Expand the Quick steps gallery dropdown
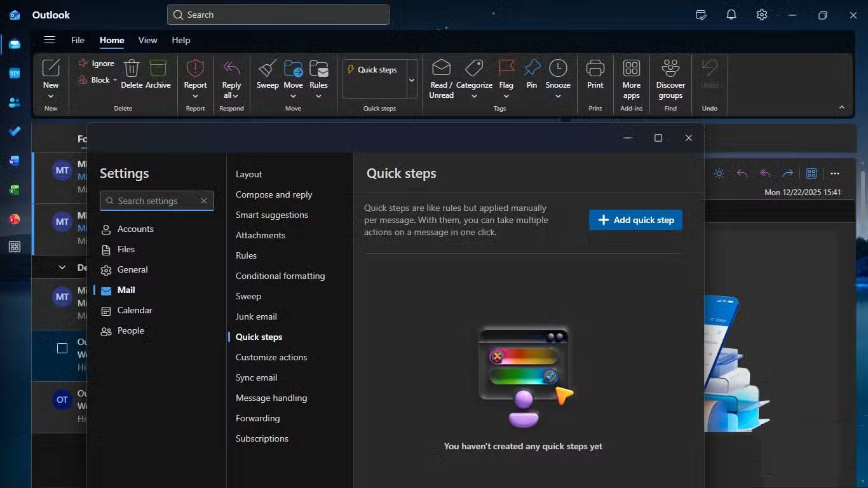This screenshot has height=488, width=868. coord(412,80)
